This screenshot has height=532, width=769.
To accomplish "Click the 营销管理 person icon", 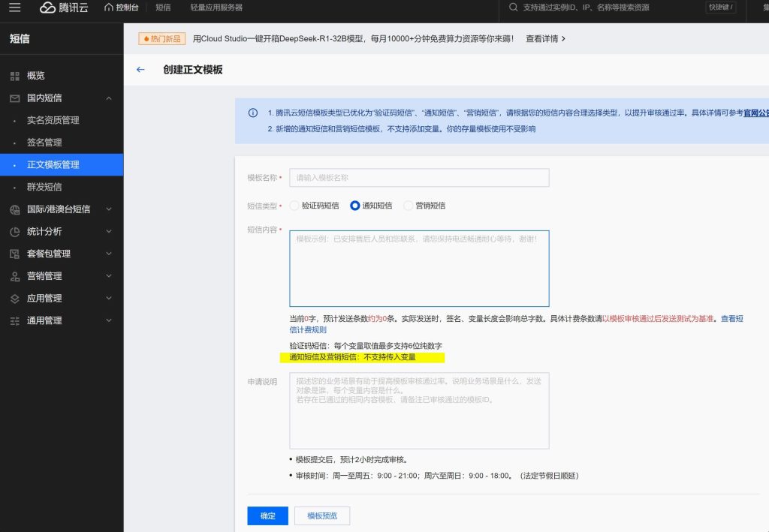I will (x=15, y=276).
